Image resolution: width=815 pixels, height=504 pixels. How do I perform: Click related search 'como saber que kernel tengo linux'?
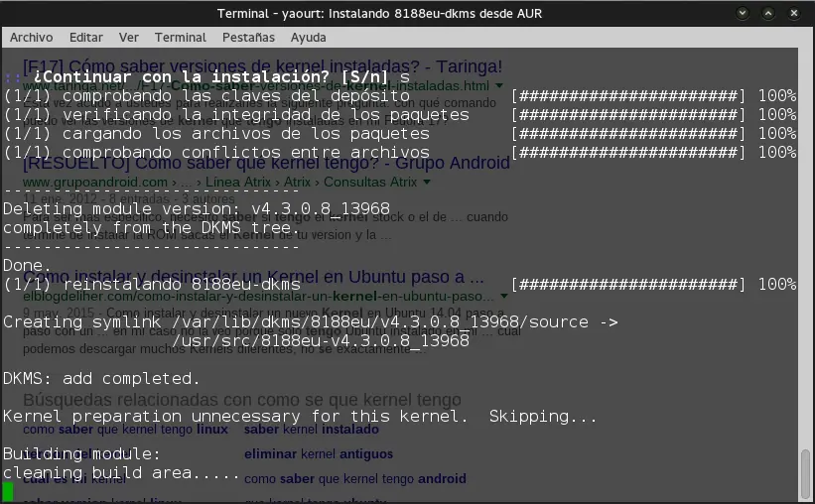tap(125, 430)
